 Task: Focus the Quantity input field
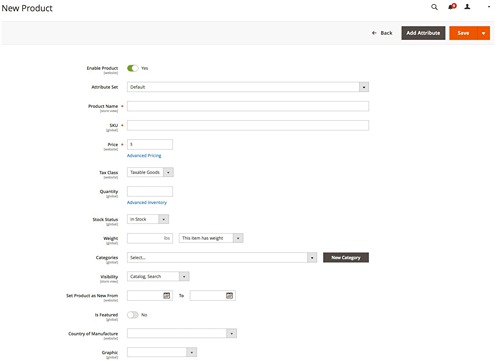tap(150, 191)
